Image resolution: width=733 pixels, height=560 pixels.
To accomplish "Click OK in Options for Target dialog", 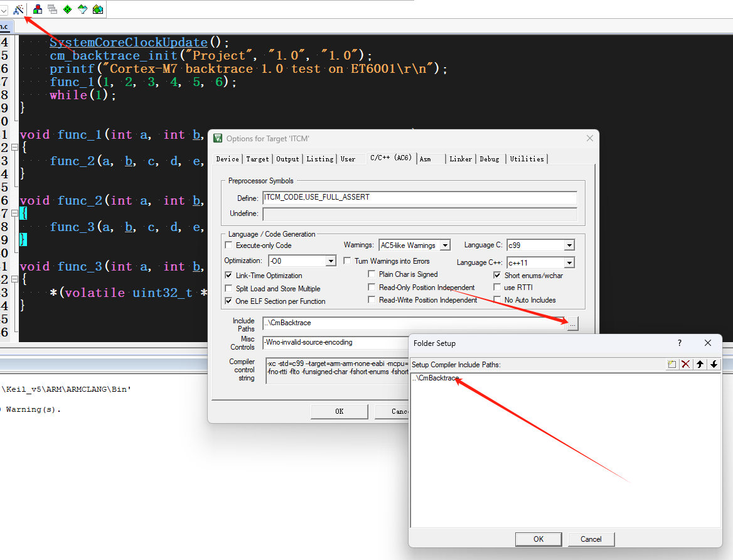I will [x=340, y=411].
